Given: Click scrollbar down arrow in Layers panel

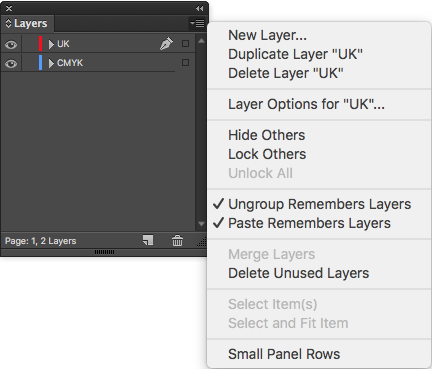Looking at the screenshot, I should tap(201, 224).
